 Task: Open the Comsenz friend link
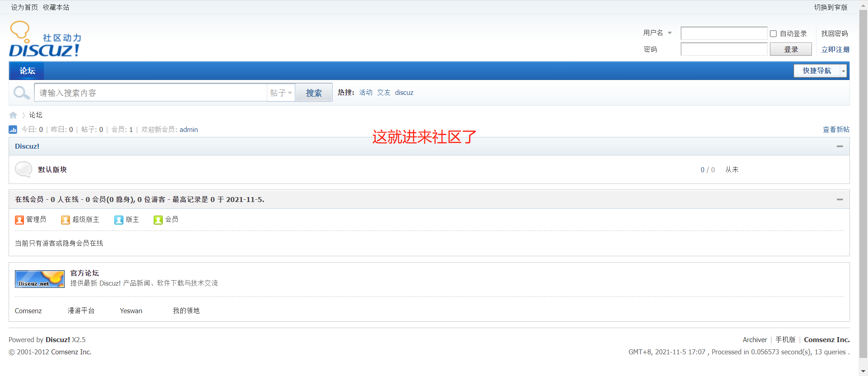(28, 311)
